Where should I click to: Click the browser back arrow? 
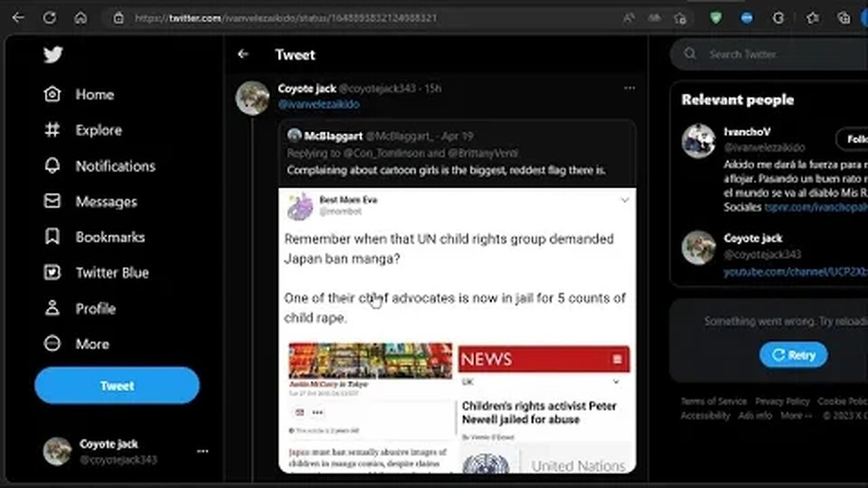(x=18, y=18)
